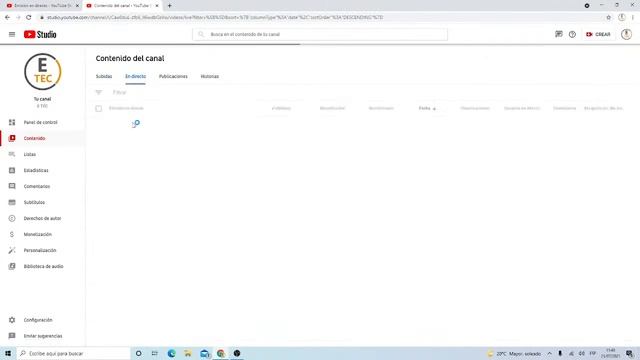Open the Windows notification center

click(629, 353)
